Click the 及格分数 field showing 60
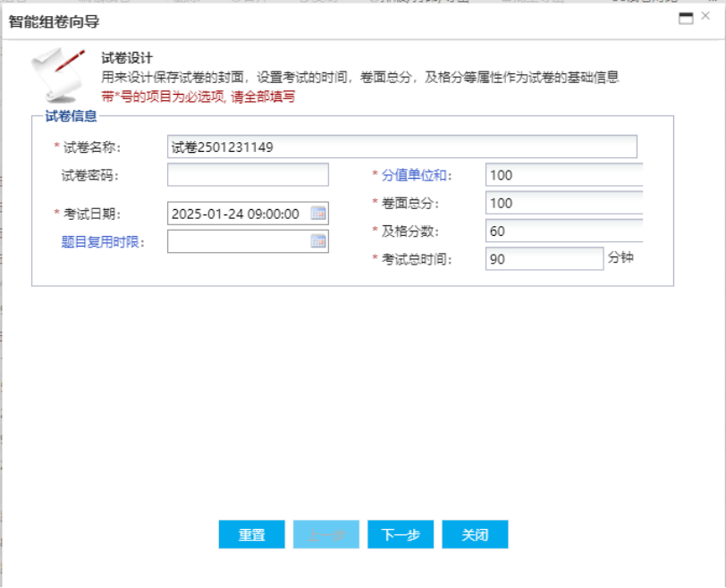The height and width of the screenshot is (588, 726). (x=563, y=231)
